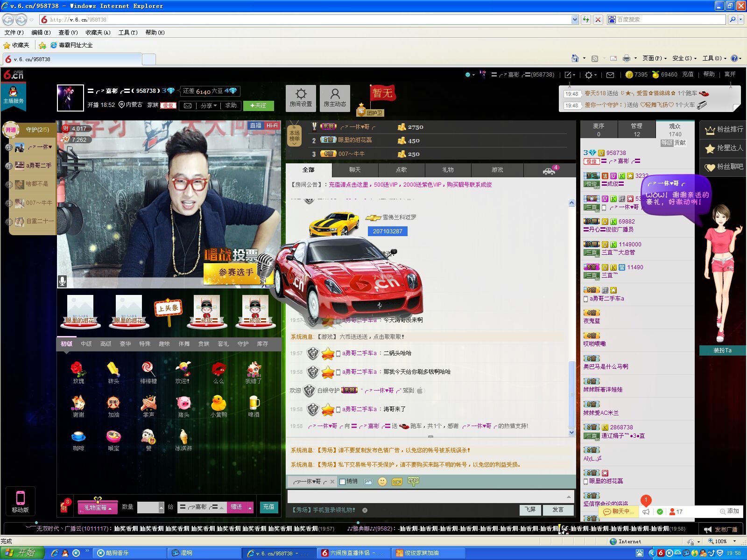Select the pig head (猪头) gift

coord(183,406)
